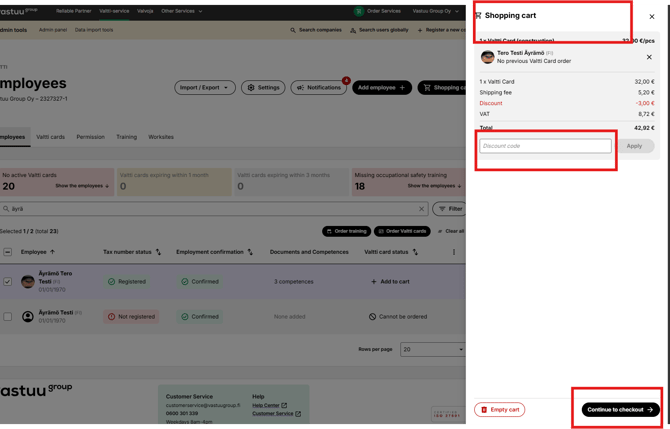Expand Vastuu Group Oy account menu
Screen dimensions: 670x429
point(435,11)
